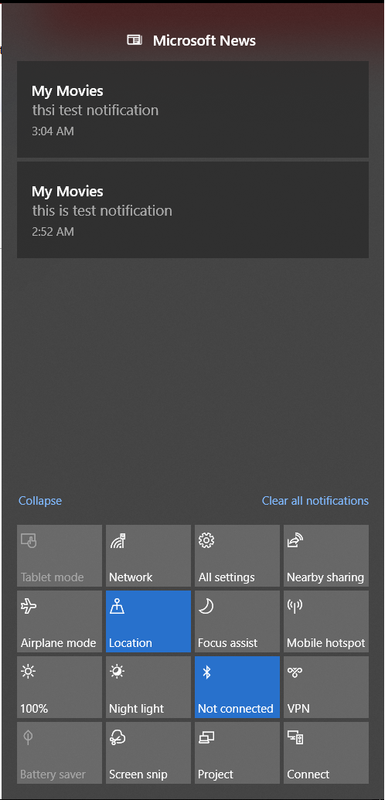Open All settings tile
The height and width of the screenshot is (800, 385).
(x=237, y=555)
